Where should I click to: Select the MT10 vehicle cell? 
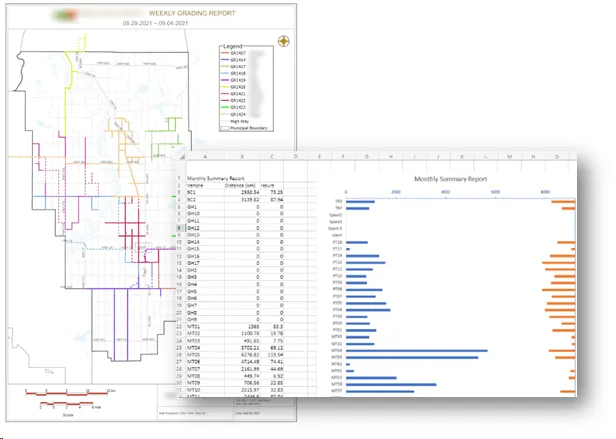tap(205, 390)
